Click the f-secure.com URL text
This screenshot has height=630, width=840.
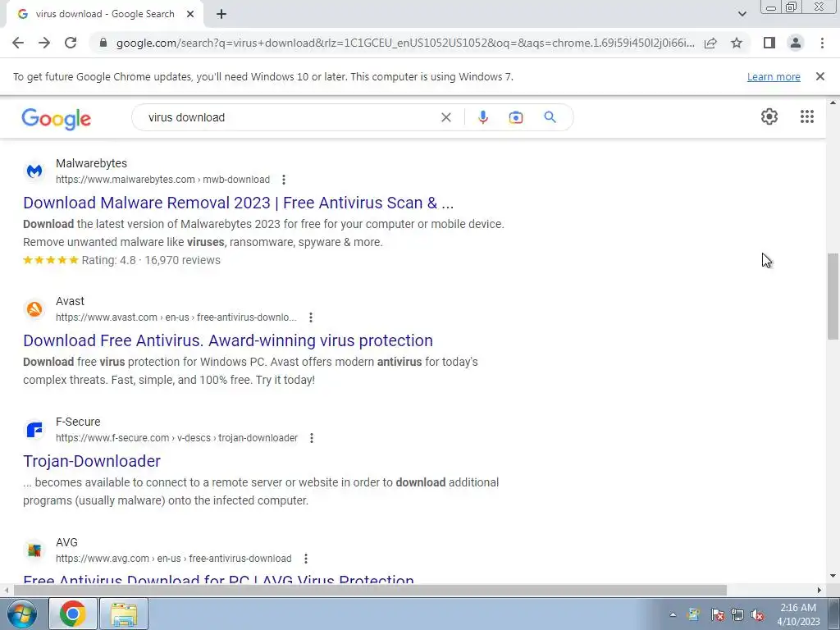point(176,438)
